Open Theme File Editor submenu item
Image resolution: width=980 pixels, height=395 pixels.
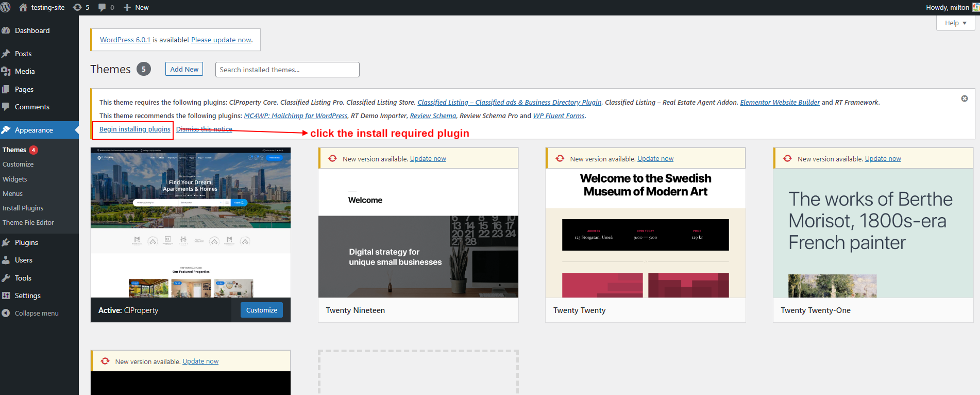tap(28, 222)
